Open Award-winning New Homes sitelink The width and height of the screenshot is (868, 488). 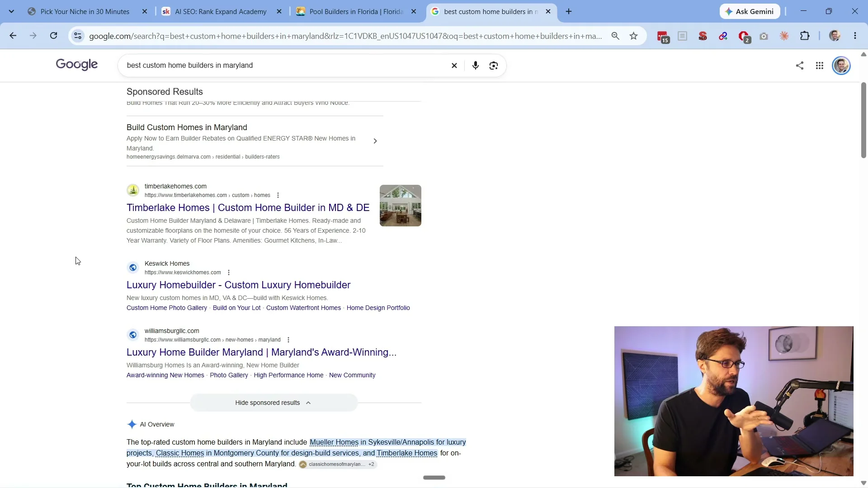tap(165, 375)
